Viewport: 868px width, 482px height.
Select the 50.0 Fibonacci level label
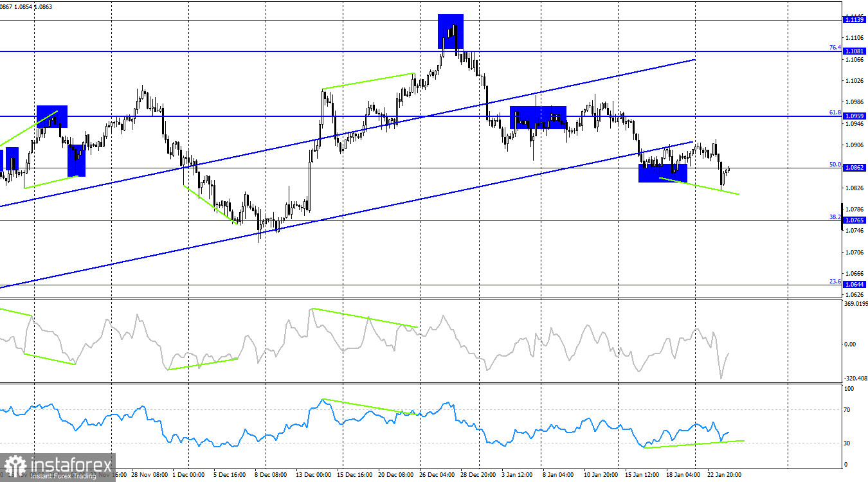(x=835, y=165)
